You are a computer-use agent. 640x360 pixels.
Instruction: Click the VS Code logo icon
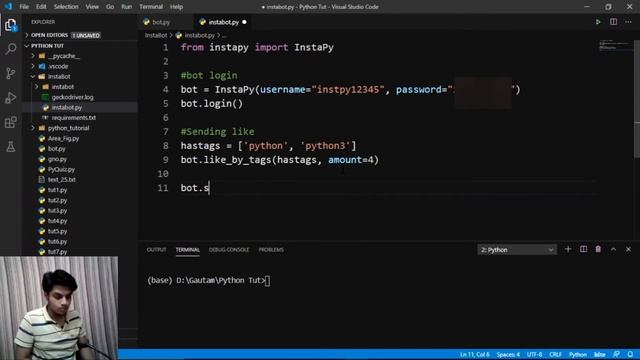tap(8, 7)
